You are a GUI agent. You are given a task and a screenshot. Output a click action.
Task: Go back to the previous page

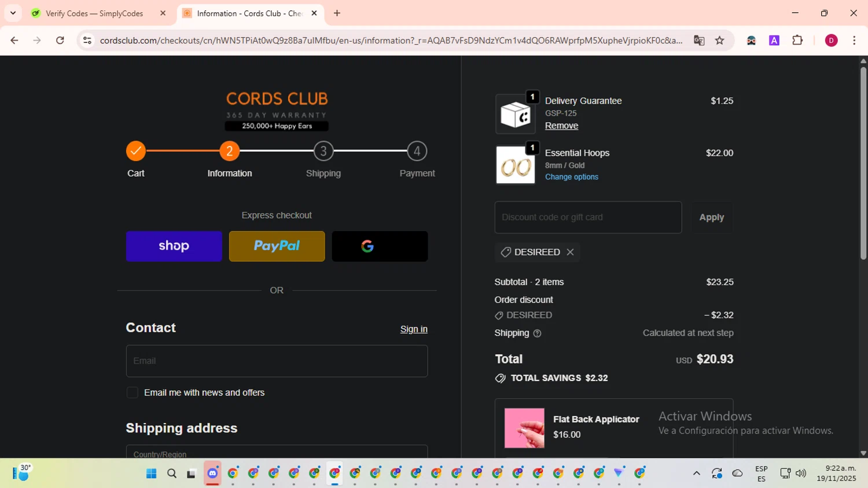click(14, 41)
